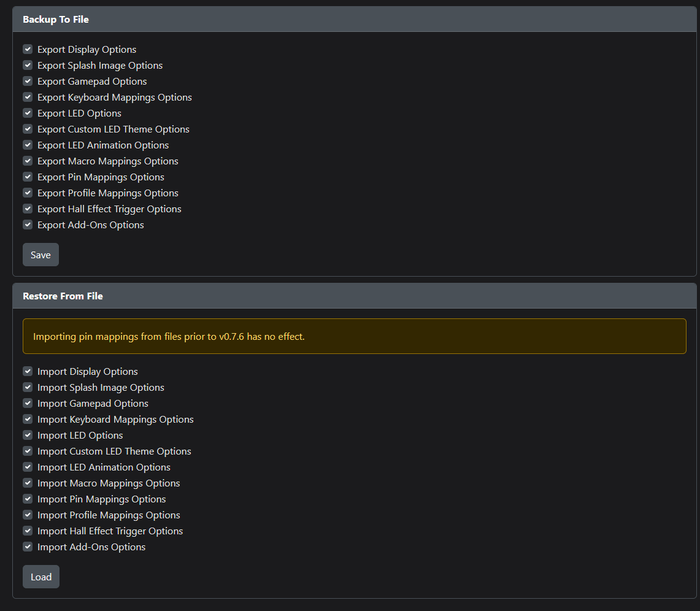Screen dimensions: 700x611
Task: Toggle Import Custom LED Theme Options checkbox
Action: 28,452
